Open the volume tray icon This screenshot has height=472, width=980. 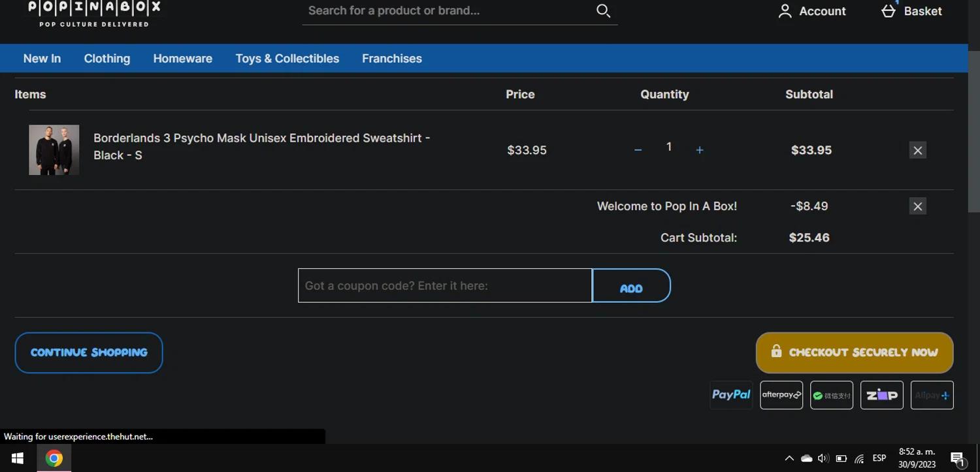(x=823, y=458)
